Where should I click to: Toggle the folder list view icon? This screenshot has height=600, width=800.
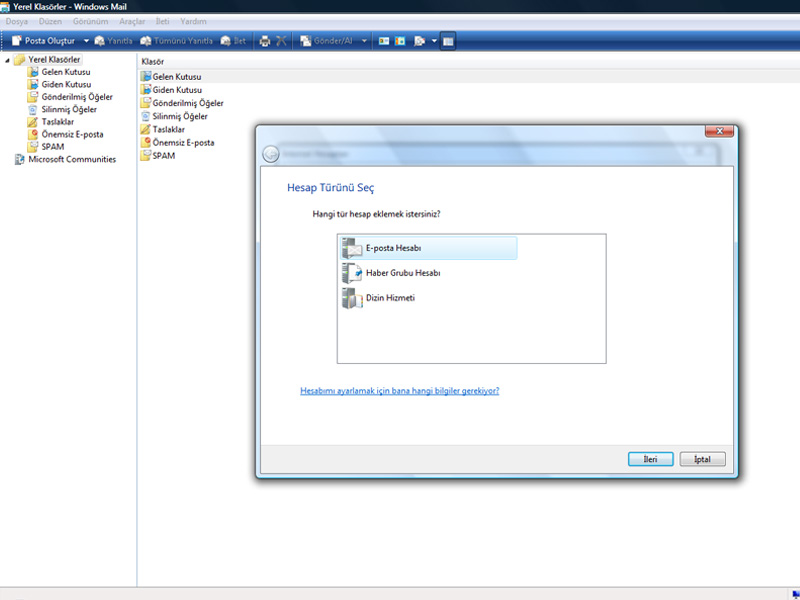pyautogui.click(x=447, y=41)
